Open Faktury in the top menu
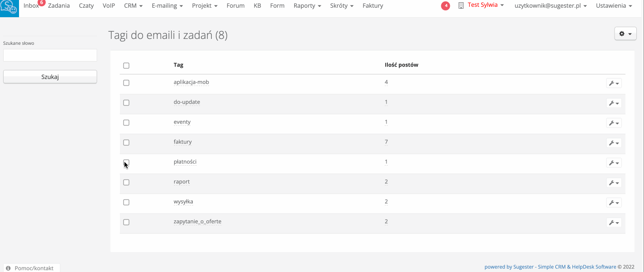Viewport: 644px width, 272px height. coord(373,6)
